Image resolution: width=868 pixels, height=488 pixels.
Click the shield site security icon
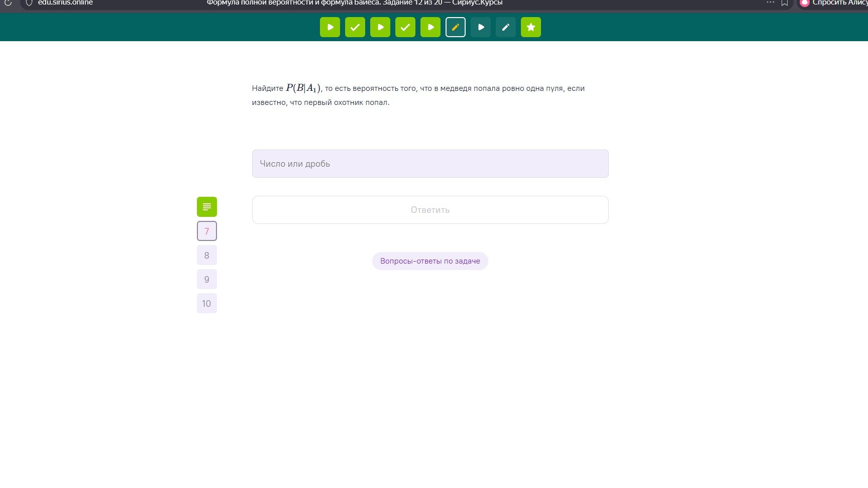pos(29,3)
